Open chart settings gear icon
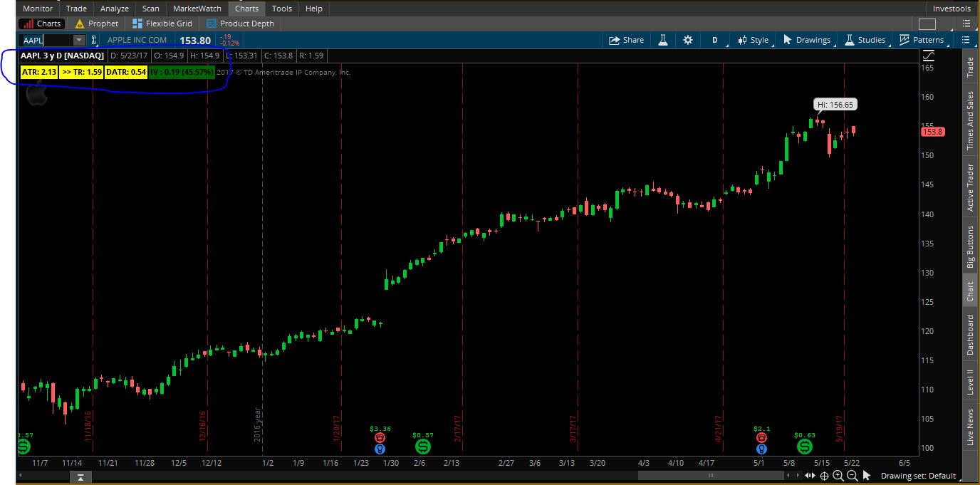The image size is (980, 485). tap(688, 40)
